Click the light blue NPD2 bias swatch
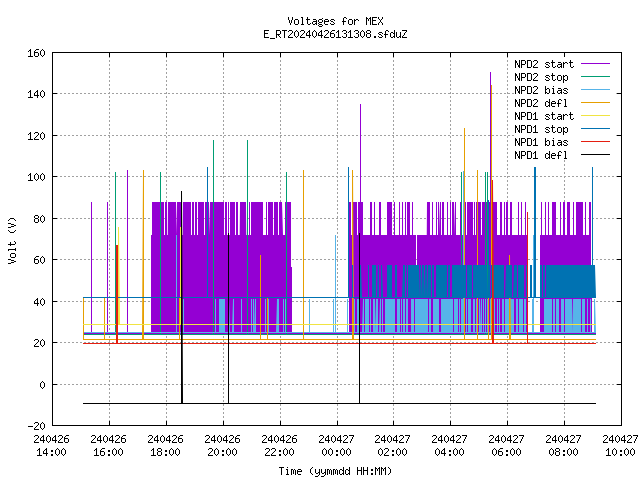 pyautogui.click(x=596, y=90)
